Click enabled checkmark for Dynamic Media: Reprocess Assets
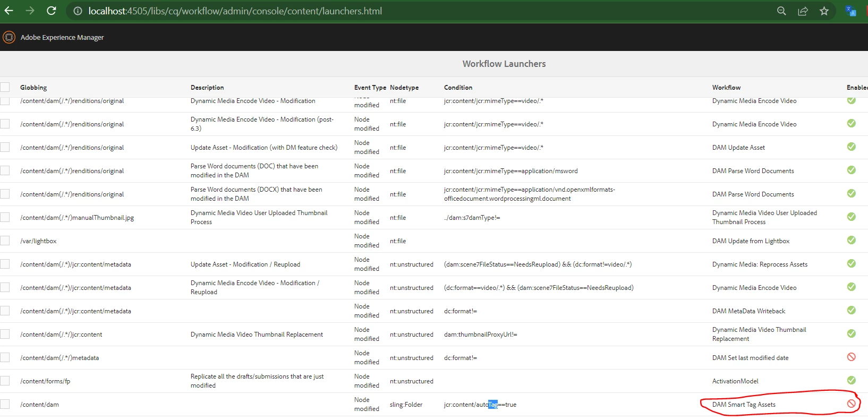The height and width of the screenshot is (420, 868). 851,263
